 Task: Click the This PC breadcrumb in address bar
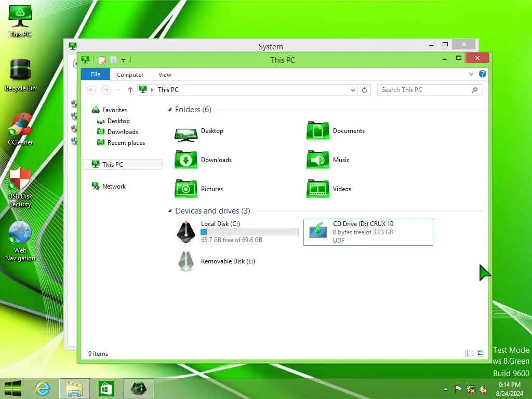(168, 89)
